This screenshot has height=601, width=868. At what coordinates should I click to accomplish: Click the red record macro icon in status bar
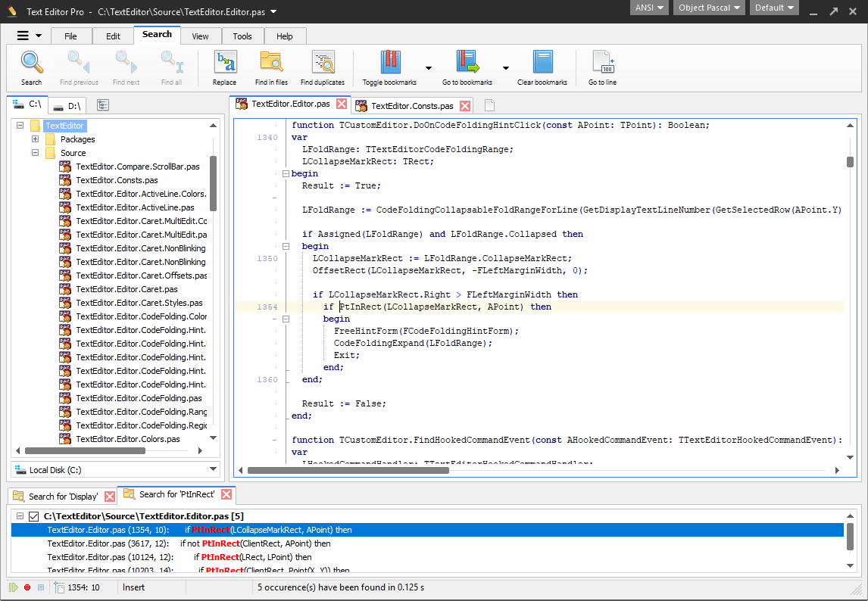(x=27, y=587)
